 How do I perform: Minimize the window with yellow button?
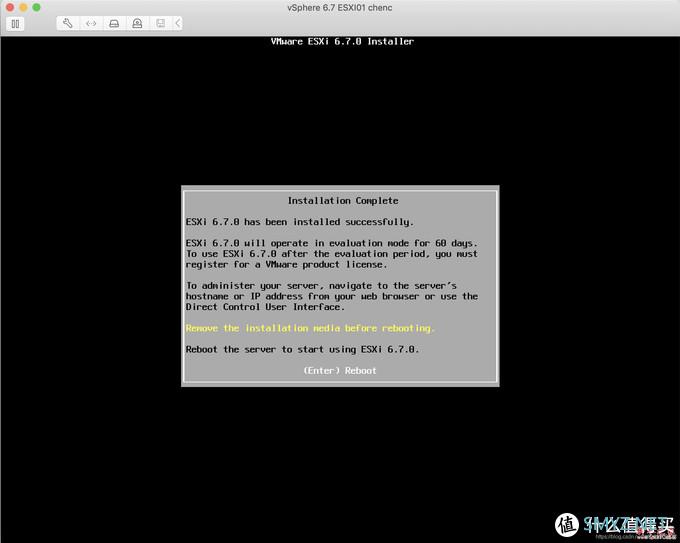(23, 7)
